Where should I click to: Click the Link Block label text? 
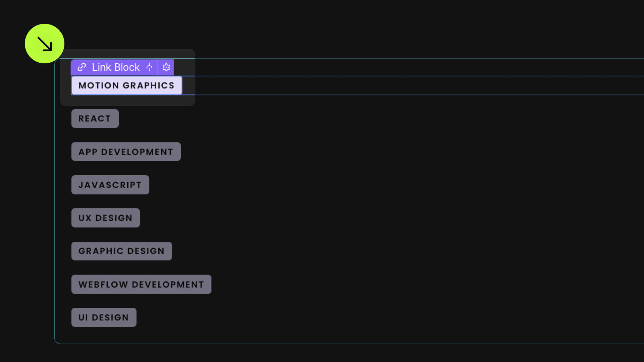point(116,67)
